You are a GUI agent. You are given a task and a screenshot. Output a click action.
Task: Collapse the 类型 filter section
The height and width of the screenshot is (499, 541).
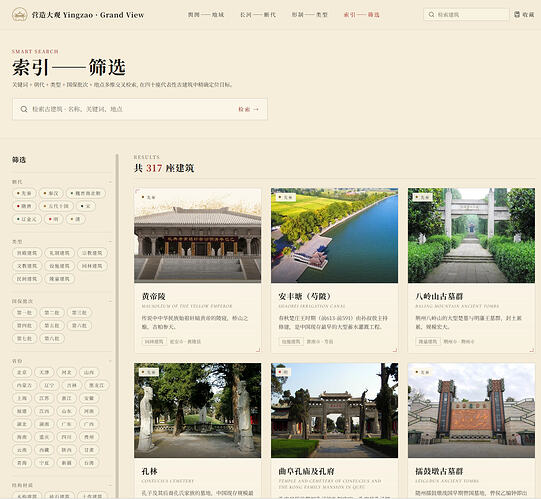click(x=110, y=242)
